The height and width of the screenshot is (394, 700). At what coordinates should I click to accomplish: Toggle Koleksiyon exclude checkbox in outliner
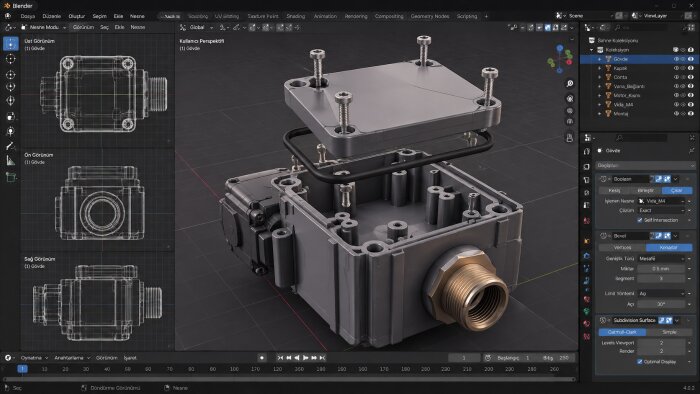[x=676, y=50]
